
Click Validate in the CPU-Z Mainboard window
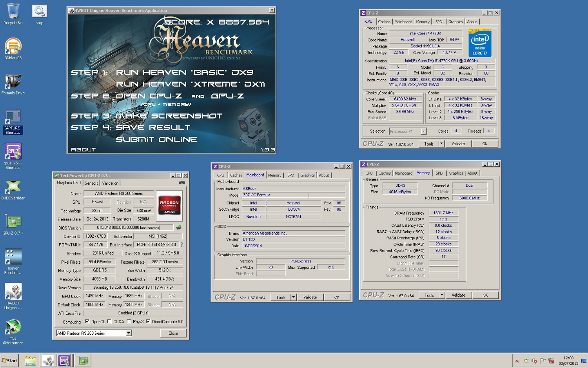pos(310,297)
